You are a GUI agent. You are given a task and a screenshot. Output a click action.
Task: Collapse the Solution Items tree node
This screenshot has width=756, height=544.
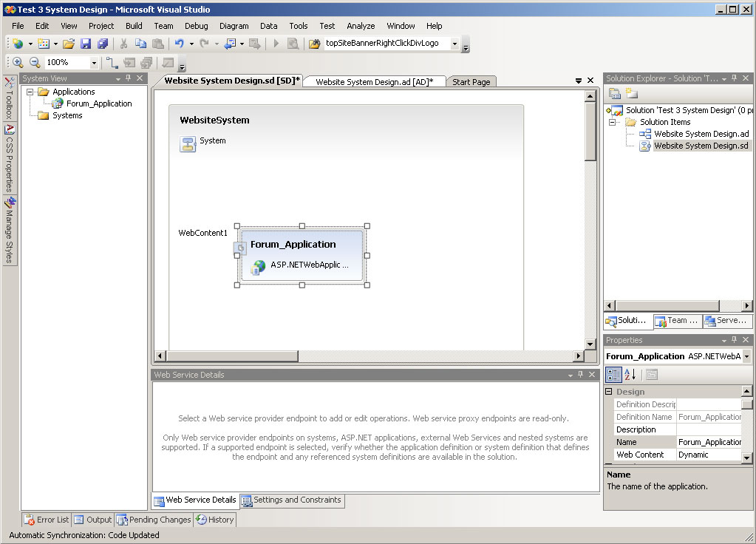[x=612, y=122]
